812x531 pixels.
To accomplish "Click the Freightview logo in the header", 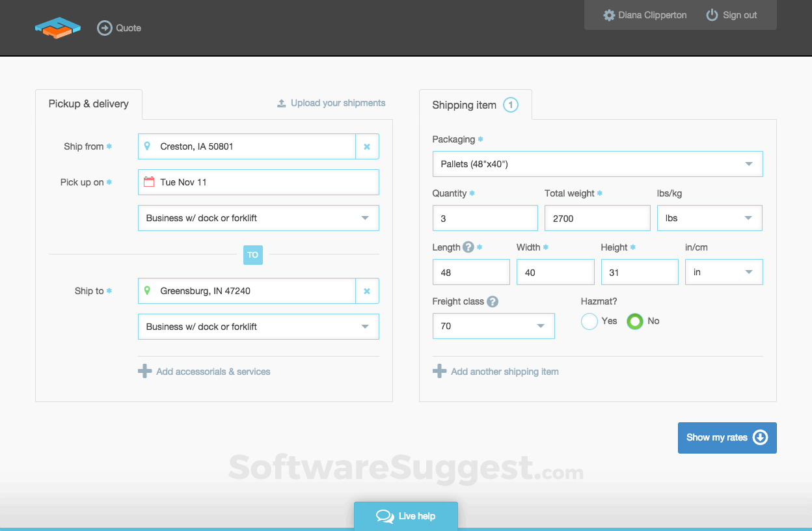I will point(57,27).
